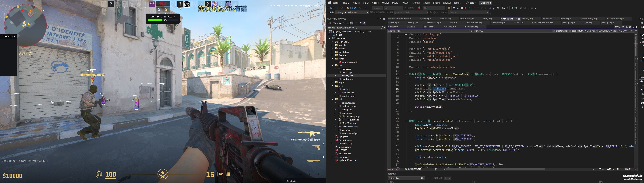Viewport: 644px width, 183px height.
Task: Toggle Show All Files in Solution Explorer
Action: point(352,23)
